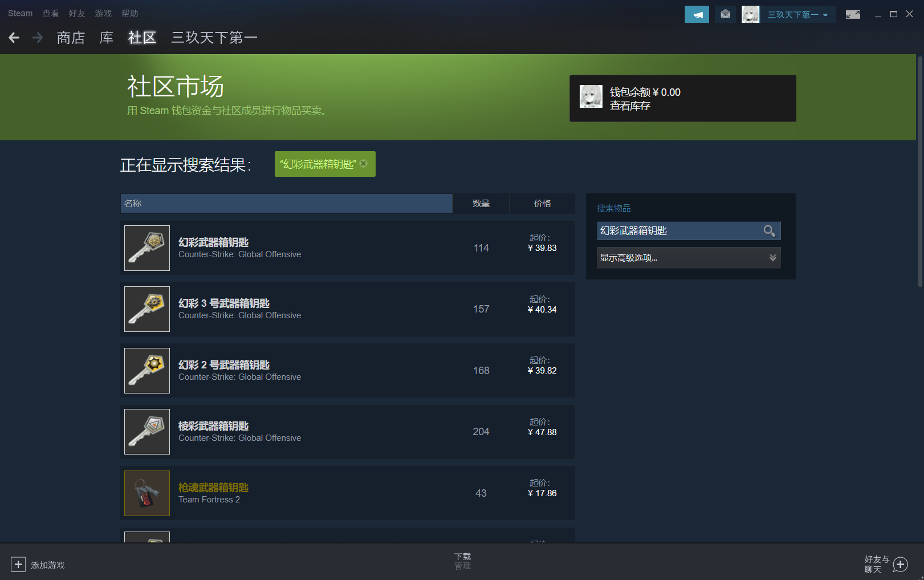
Task: Remove the 幻彩武器箱钥匙 search filter tag
Action: [x=364, y=164]
